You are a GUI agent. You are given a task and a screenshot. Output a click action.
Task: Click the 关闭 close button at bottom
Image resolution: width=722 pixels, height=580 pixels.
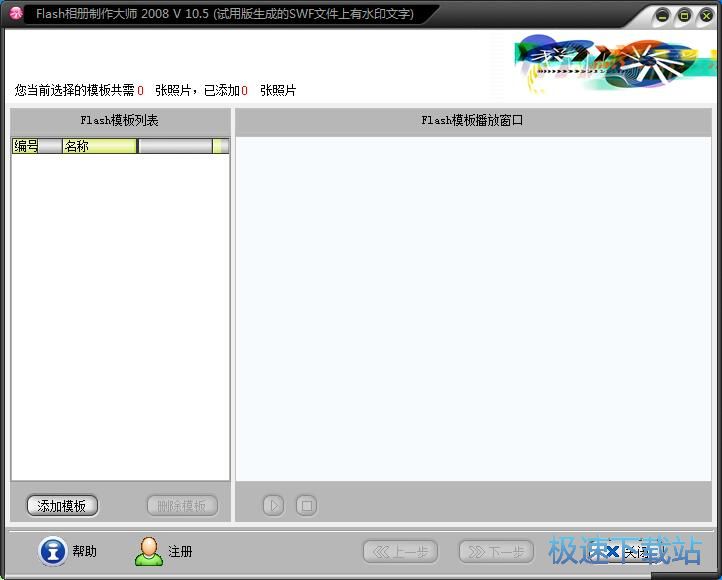click(x=625, y=551)
